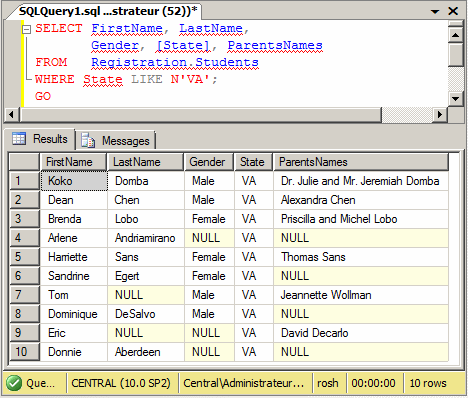468x398 pixels.
Task: Click editor horizontal scrollbar left arrow
Action: pyautogui.click(x=11, y=115)
